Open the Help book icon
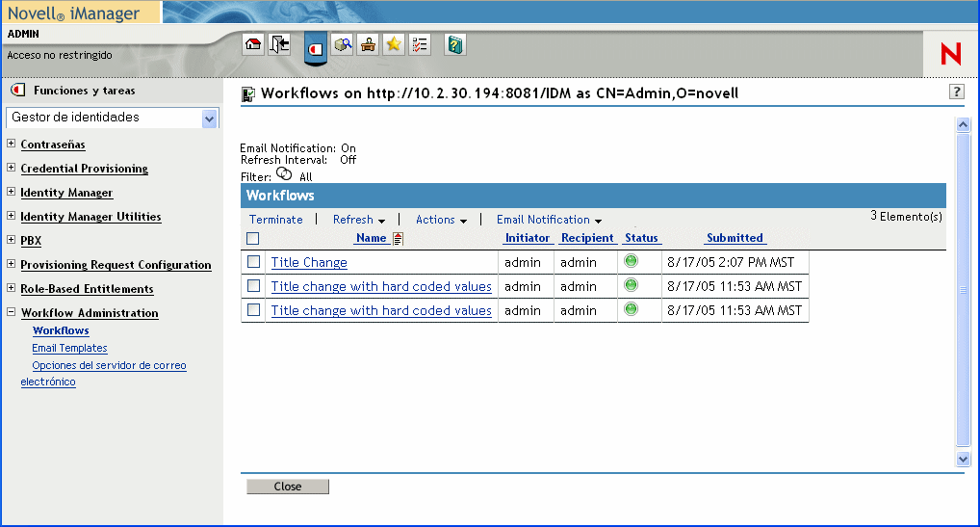The image size is (980, 527). coord(455,44)
